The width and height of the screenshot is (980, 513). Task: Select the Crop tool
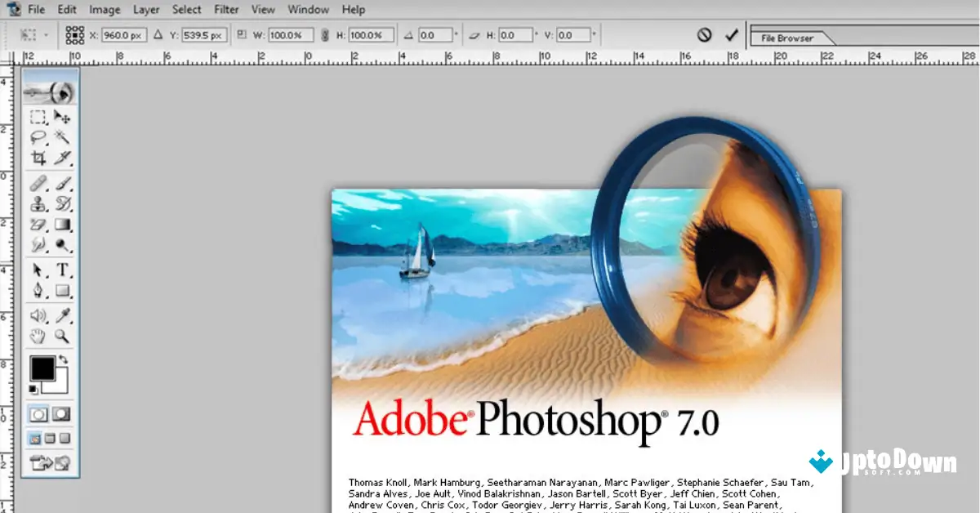click(x=38, y=157)
